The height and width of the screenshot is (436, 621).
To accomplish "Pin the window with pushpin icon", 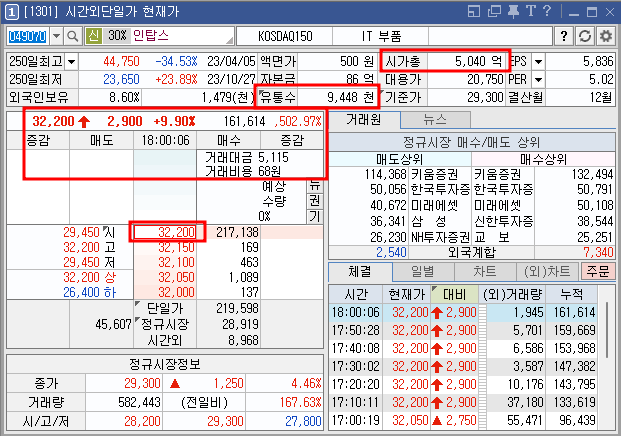I will point(513,11).
